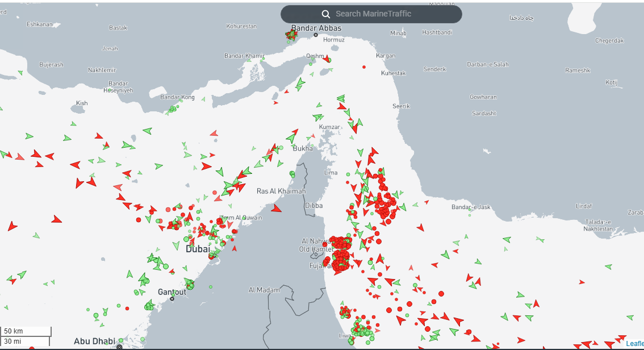The image size is (644, 350).
Task: Click the Kish island label
Action: 82,103
